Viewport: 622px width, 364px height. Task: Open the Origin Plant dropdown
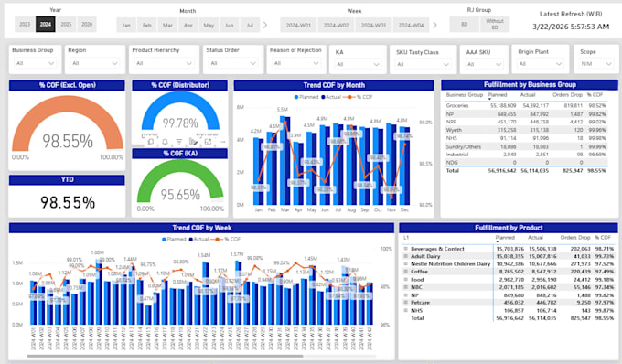point(540,64)
